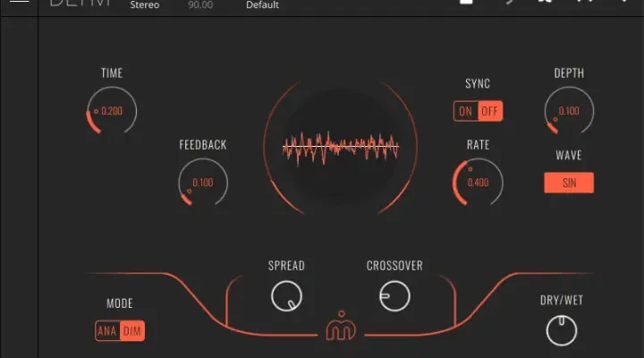Image resolution: width=644 pixels, height=358 pixels.
Task: Click the SIN wave shape button
Action: coord(569,183)
